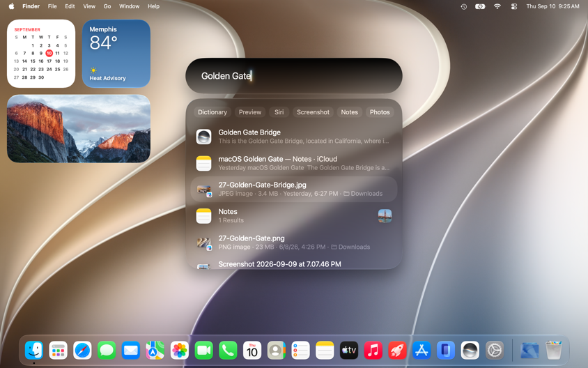The height and width of the screenshot is (368, 588).
Task: Open the Golden Gate Bridge result
Action: click(293, 137)
